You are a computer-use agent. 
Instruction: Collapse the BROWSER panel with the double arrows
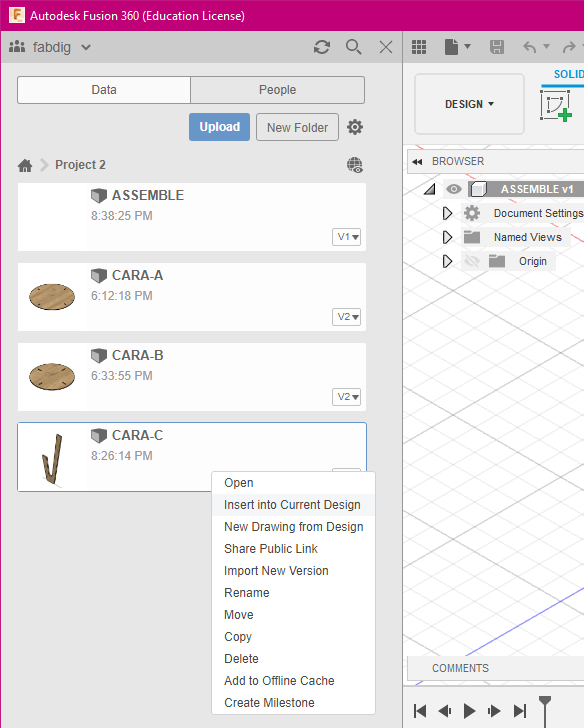[417, 162]
